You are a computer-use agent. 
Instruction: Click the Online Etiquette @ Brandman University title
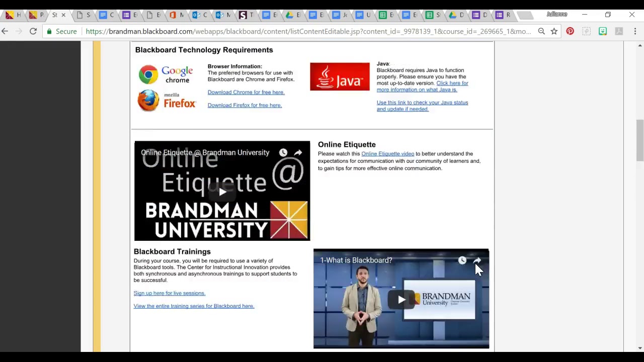click(205, 152)
